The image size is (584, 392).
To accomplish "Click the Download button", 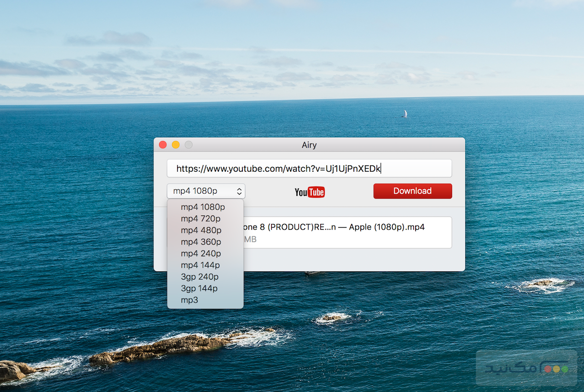I will [412, 191].
